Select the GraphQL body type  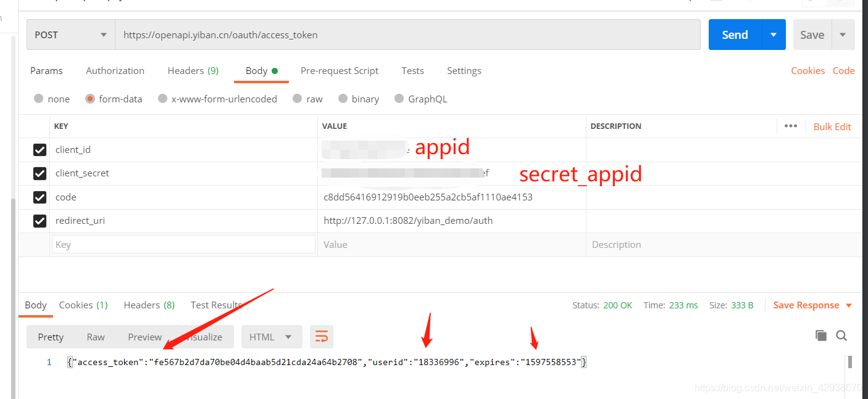tap(420, 99)
